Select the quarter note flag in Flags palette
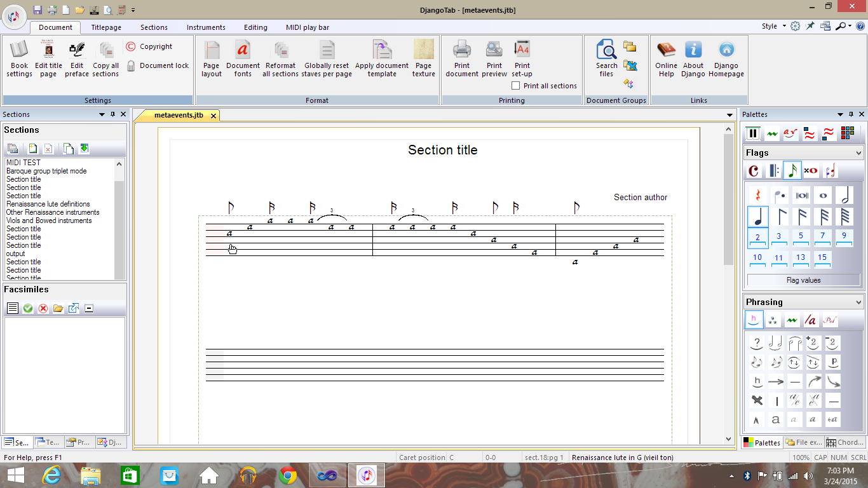868x488 pixels. [x=757, y=217]
